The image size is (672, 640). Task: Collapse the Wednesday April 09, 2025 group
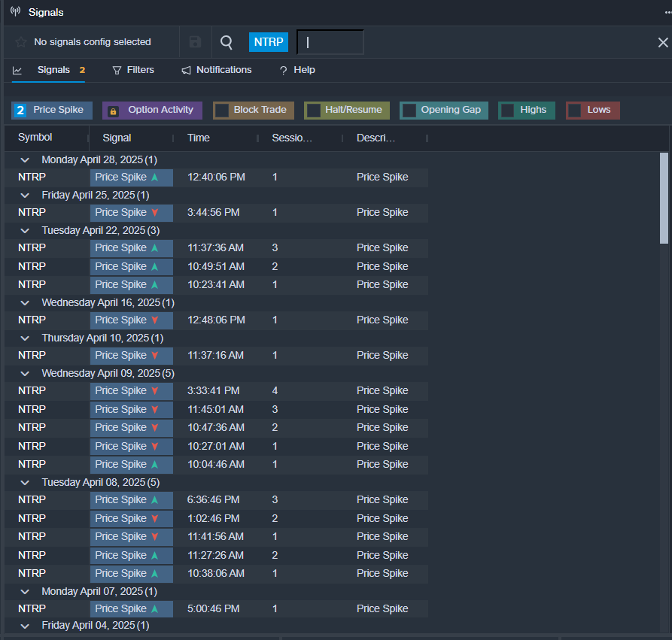(25, 374)
